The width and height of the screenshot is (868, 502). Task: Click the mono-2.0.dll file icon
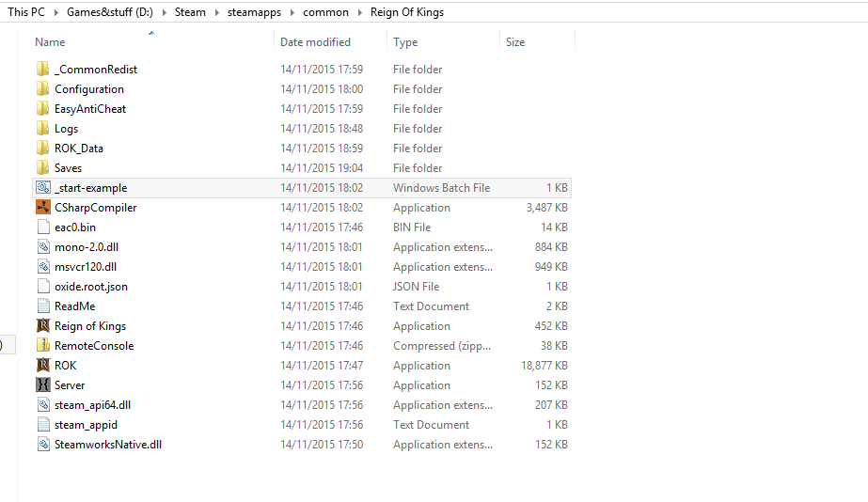(x=43, y=247)
